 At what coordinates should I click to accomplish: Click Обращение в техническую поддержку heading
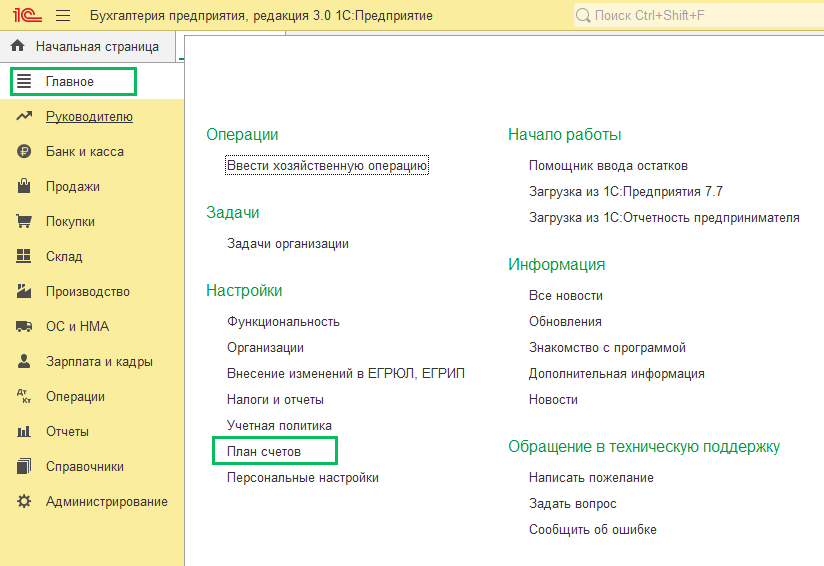click(644, 447)
